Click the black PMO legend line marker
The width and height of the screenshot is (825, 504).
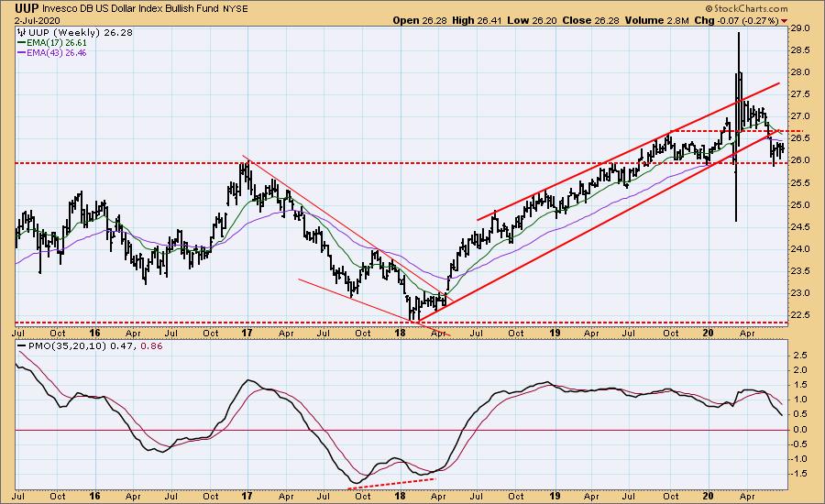[x=22, y=346]
